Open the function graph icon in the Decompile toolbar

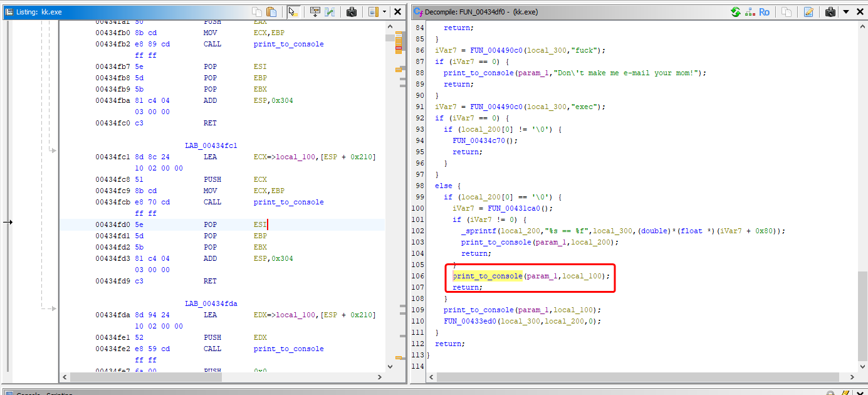click(x=750, y=11)
